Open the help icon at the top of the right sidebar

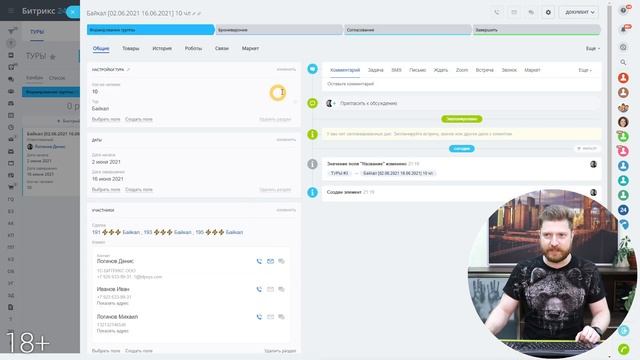tap(623, 10)
